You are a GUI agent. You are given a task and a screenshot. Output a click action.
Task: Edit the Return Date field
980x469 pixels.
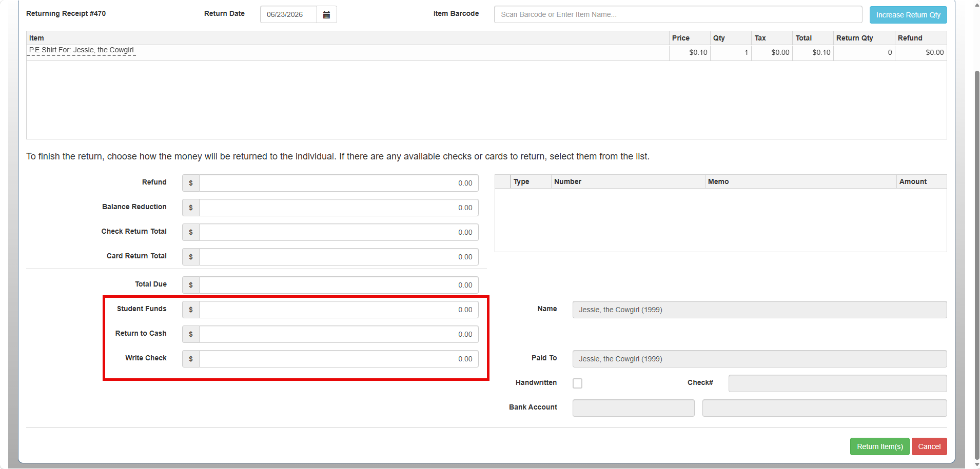(x=288, y=14)
